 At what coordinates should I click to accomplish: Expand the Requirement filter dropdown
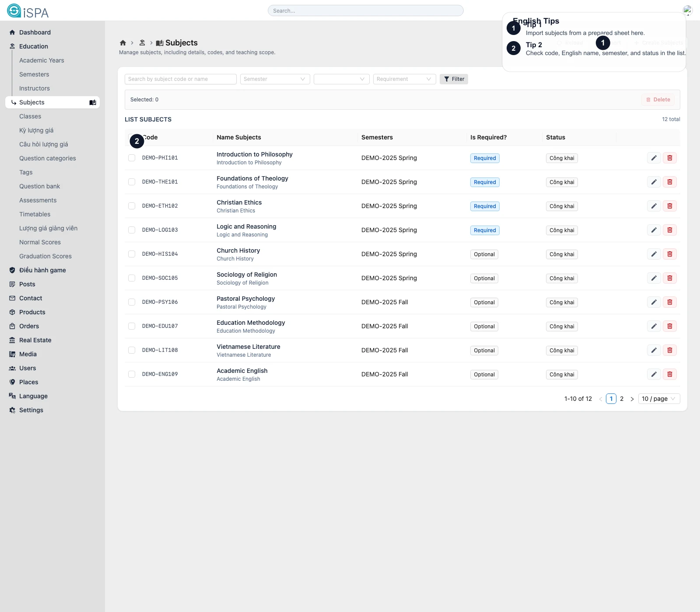[404, 79]
